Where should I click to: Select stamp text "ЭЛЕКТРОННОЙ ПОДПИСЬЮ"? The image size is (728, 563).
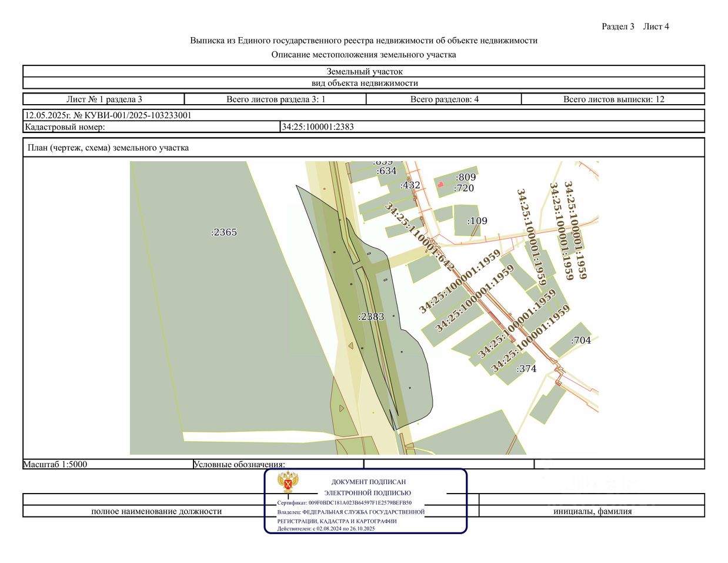click(368, 493)
